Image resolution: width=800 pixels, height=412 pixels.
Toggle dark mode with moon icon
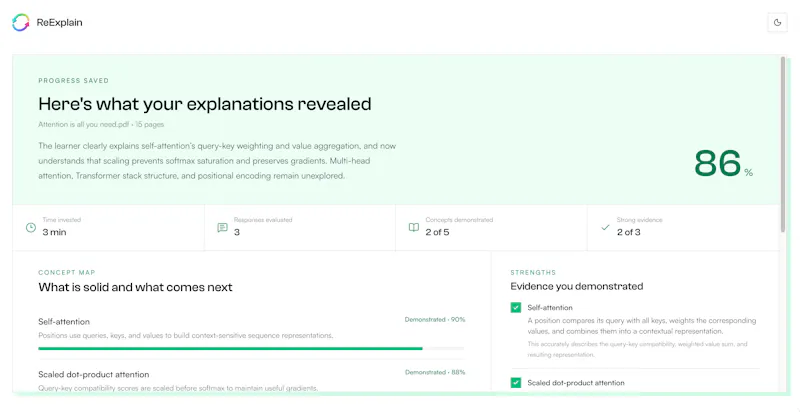777,22
